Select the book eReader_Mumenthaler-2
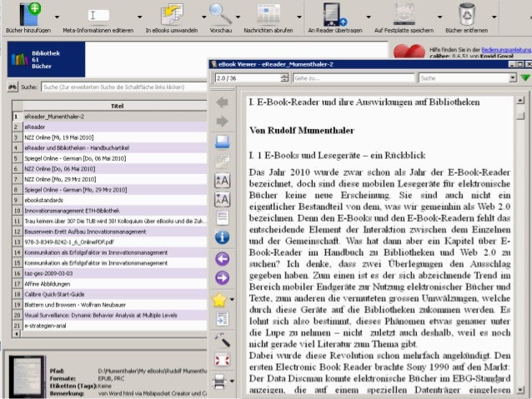 (x=115, y=117)
